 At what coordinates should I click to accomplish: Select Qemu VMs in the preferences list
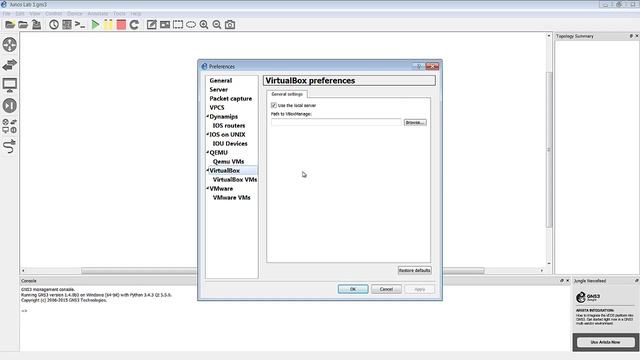[x=228, y=161]
